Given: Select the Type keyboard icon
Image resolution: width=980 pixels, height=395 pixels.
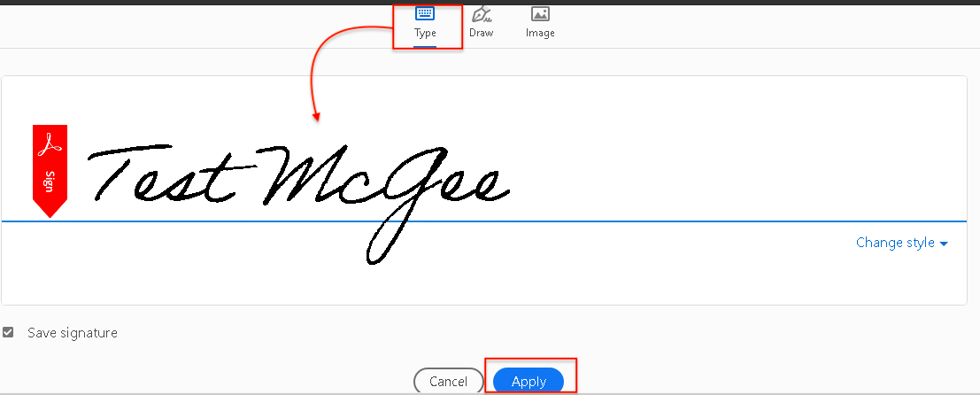Looking at the screenshot, I should (425, 13).
